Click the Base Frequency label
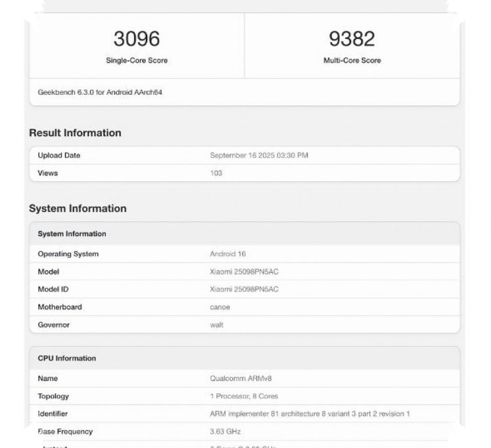Image resolution: width=491 pixels, height=448 pixels. click(x=65, y=432)
